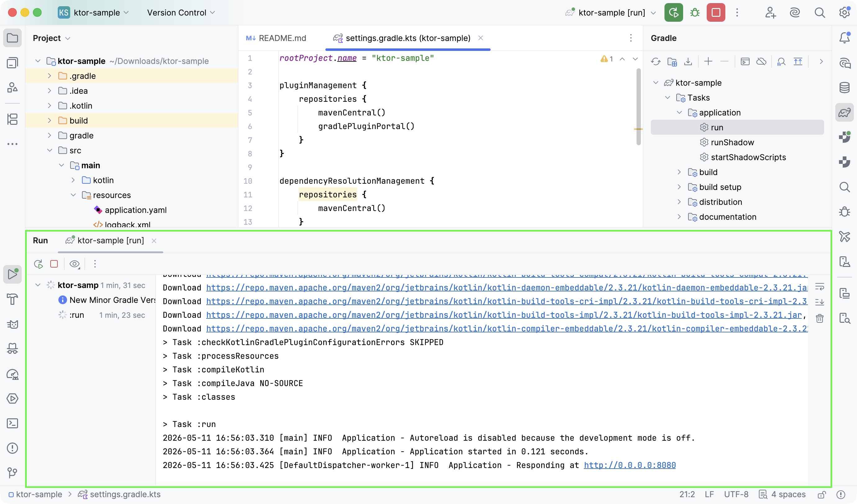The height and width of the screenshot is (504, 857).
Task: Add Gradle project with plus icon
Action: 708,61
